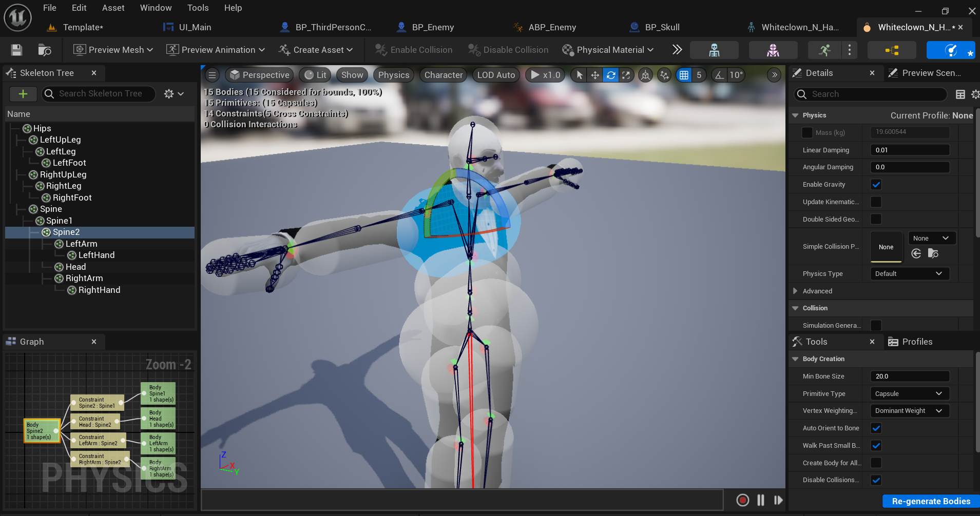Expand the Advanced section in Details
Viewport: 980px width, 516px height.
pyautogui.click(x=796, y=291)
